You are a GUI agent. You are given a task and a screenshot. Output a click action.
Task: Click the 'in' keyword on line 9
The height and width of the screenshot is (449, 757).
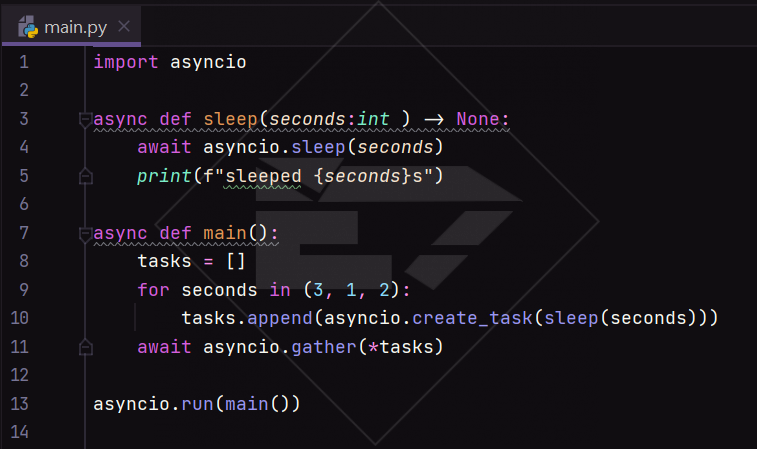pos(280,290)
